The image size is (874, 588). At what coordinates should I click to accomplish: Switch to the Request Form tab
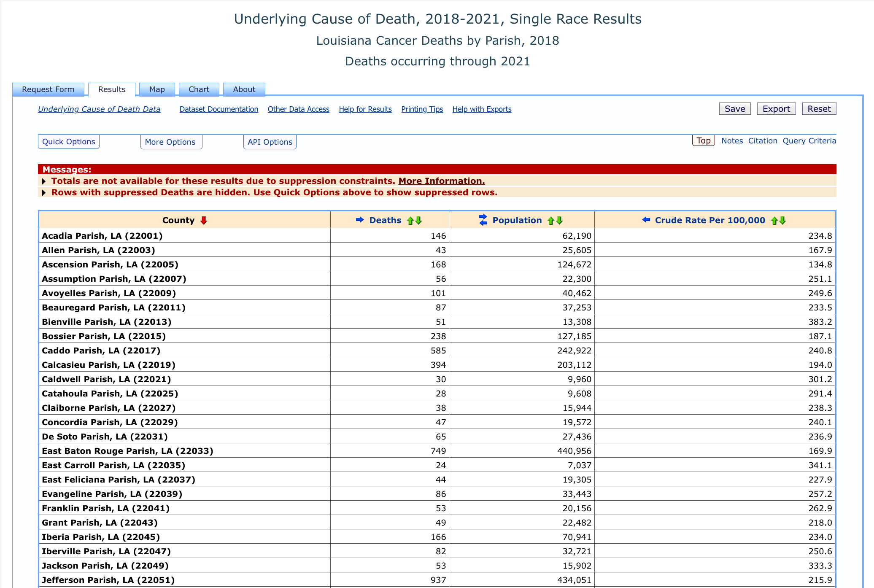(x=48, y=89)
